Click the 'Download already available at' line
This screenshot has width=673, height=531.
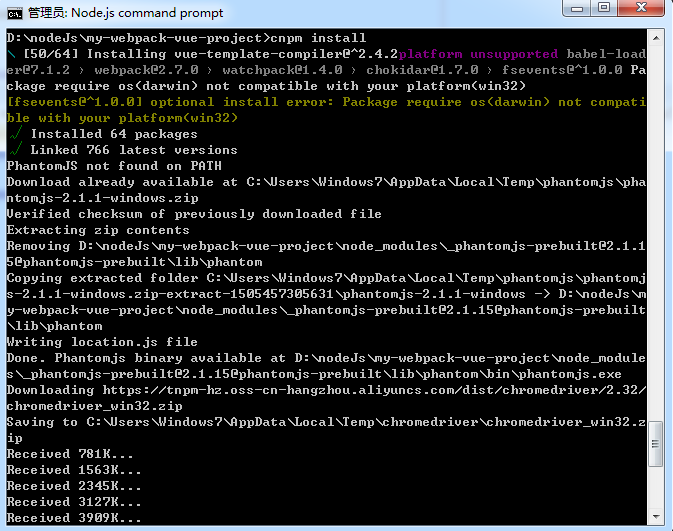pyautogui.click(x=326, y=182)
